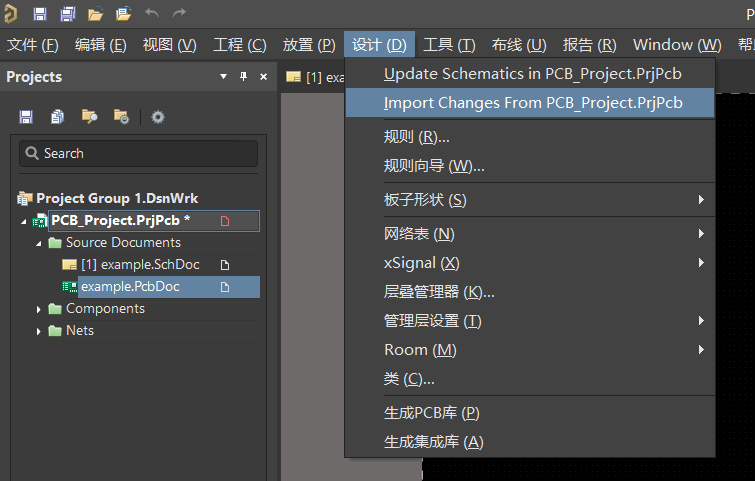This screenshot has height=481, width=755.
Task: Click the Altium logo icon
Action: coord(11,13)
